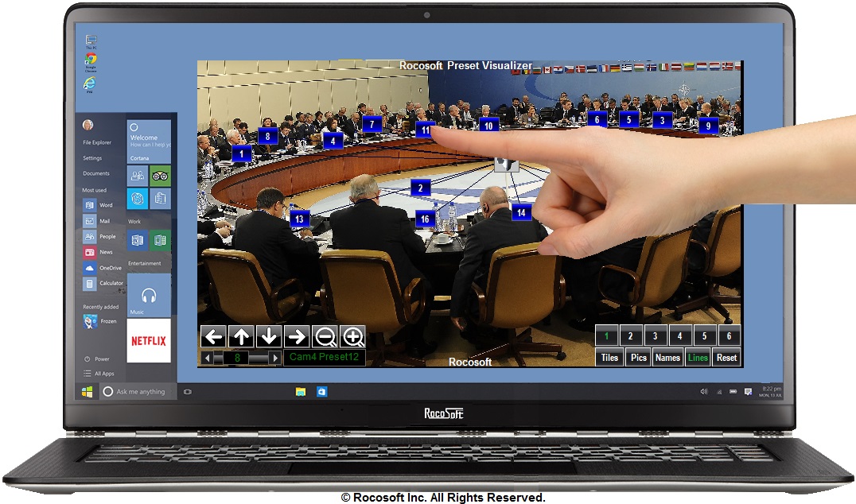This screenshot has height=504, width=856.
Task: Click the Ask me anything search box
Action: tap(138, 392)
